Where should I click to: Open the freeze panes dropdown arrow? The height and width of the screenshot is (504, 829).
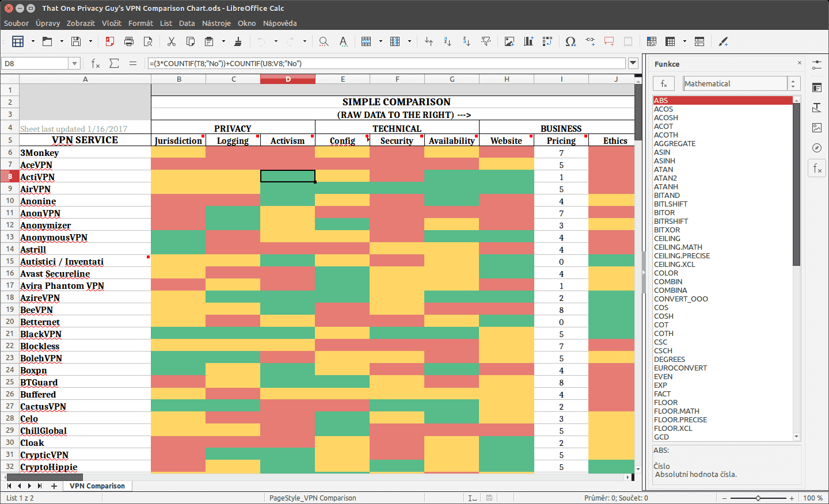pos(685,41)
